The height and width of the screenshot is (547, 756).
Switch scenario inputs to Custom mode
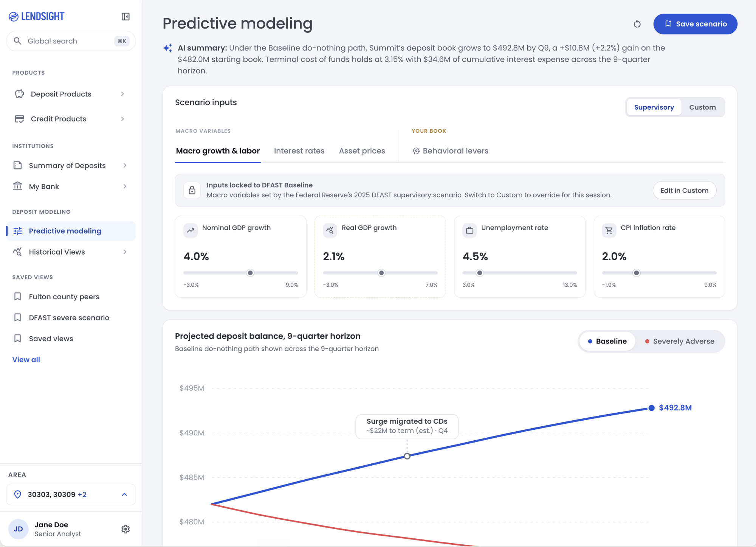702,107
